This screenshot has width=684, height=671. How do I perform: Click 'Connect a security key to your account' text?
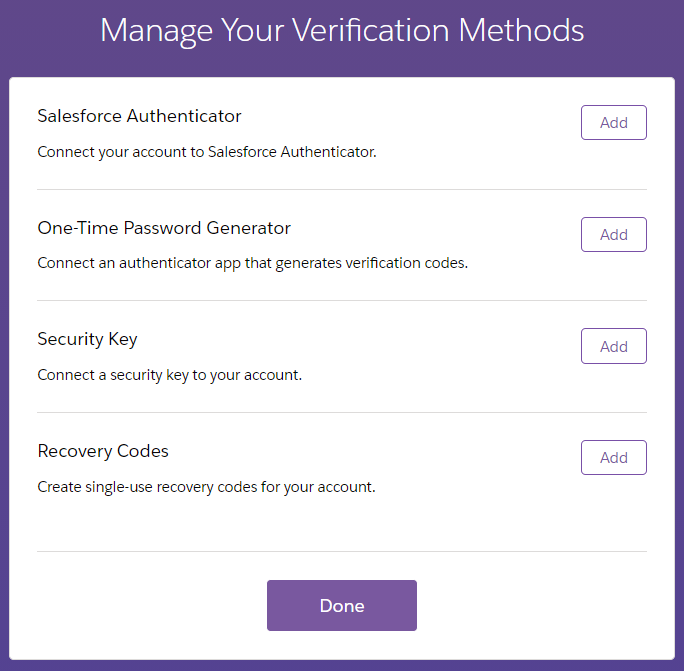click(169, 375)
